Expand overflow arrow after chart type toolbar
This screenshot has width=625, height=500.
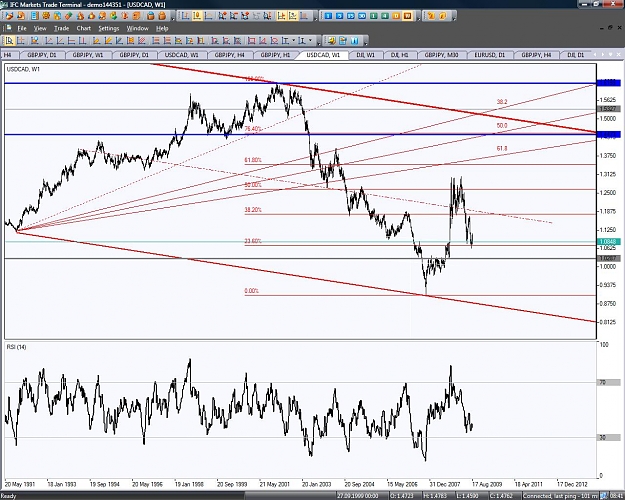tap(316, 17)
